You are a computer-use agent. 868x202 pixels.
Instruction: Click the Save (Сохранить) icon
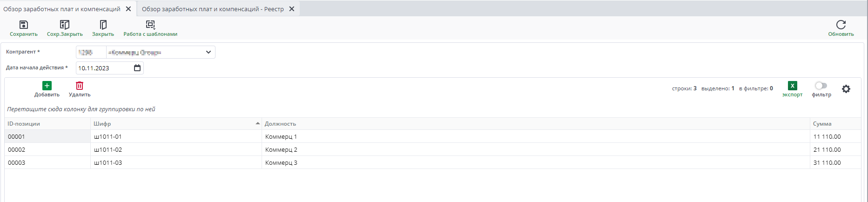24,25
